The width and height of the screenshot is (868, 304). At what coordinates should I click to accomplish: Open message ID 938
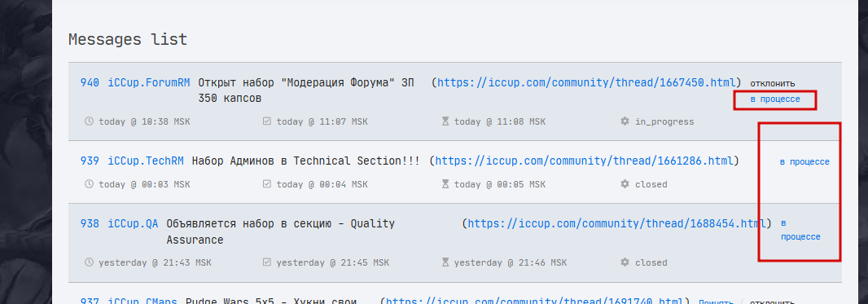90,223
